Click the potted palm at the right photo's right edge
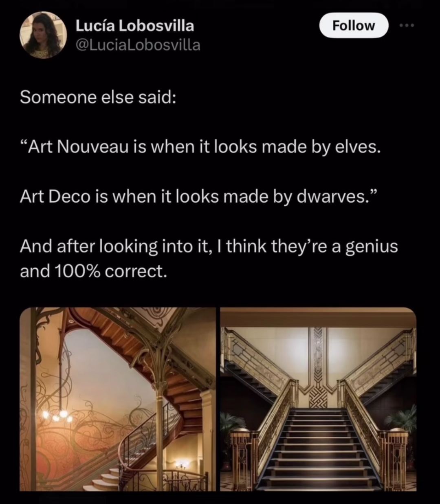This screenshot has width=440, height=504. (x=403, y=420)
